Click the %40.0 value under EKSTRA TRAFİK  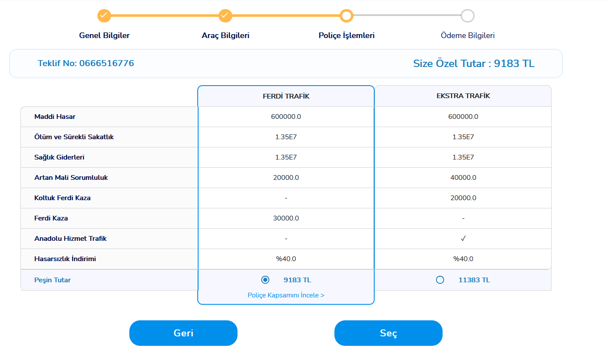(463, 259)
